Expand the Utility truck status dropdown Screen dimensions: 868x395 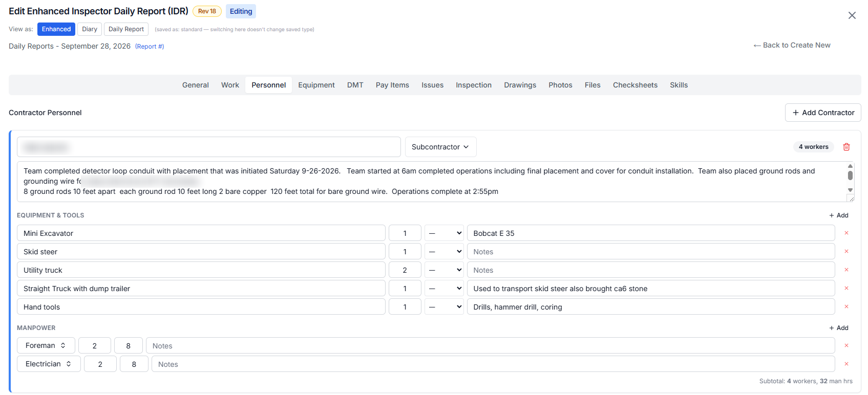point(444,270)
